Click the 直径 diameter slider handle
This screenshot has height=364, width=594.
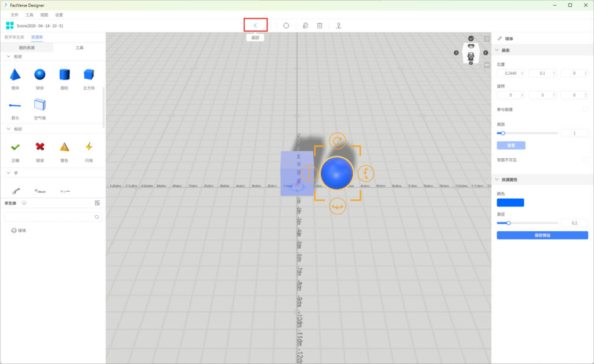tap(509, 223)
